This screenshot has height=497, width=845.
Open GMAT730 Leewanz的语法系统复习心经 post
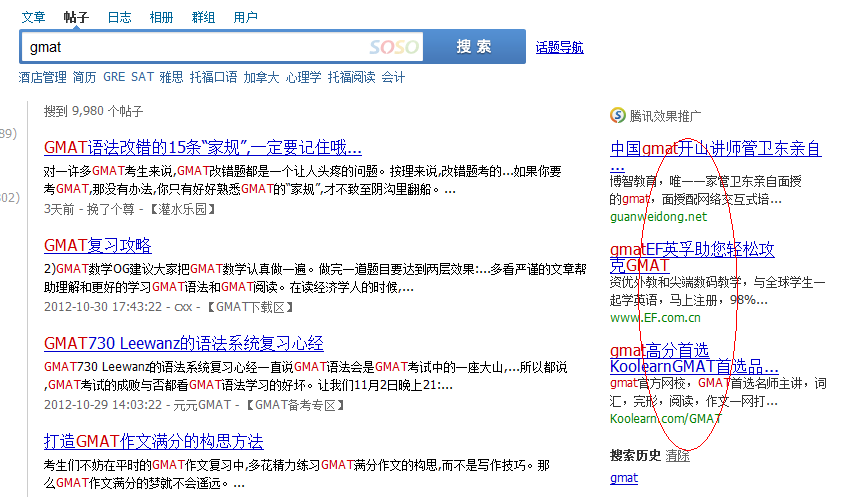[x=184, y=343]
